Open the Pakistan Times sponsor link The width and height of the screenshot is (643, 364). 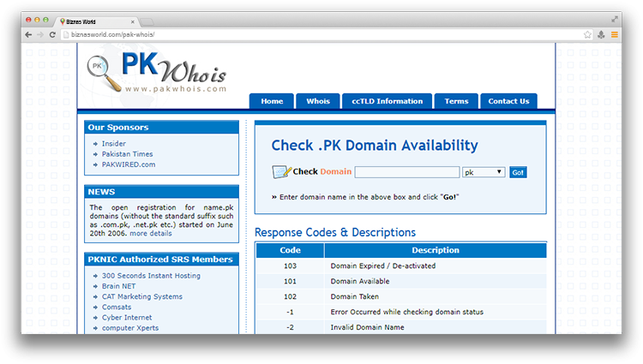127,154
